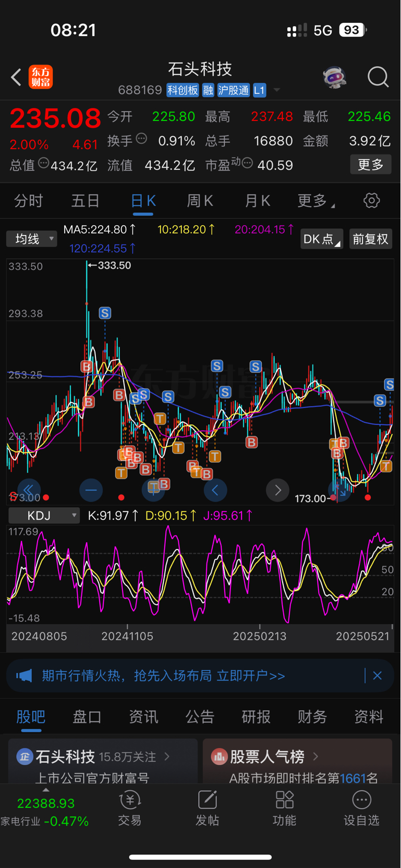
Task: Open the 股吧 tab
Action: 31,717
